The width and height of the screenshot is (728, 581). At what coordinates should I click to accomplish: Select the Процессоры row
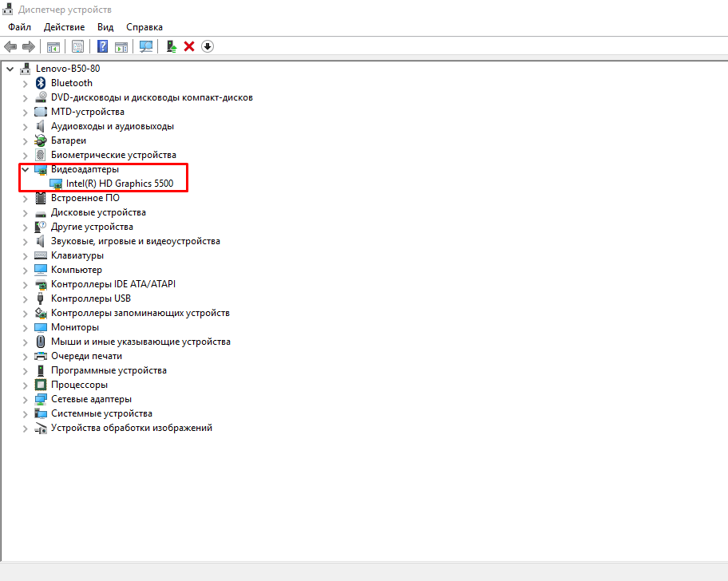pos(79,385)
